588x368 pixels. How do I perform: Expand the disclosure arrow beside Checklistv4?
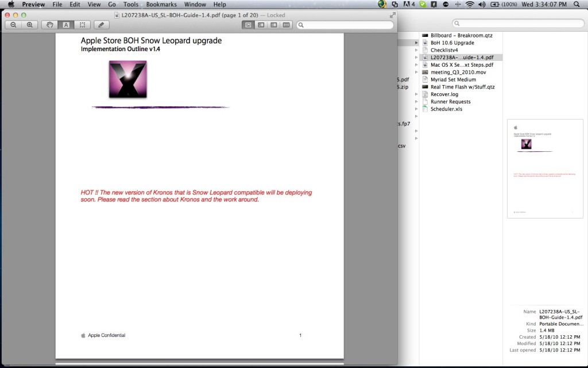click(x=416, y=51)
